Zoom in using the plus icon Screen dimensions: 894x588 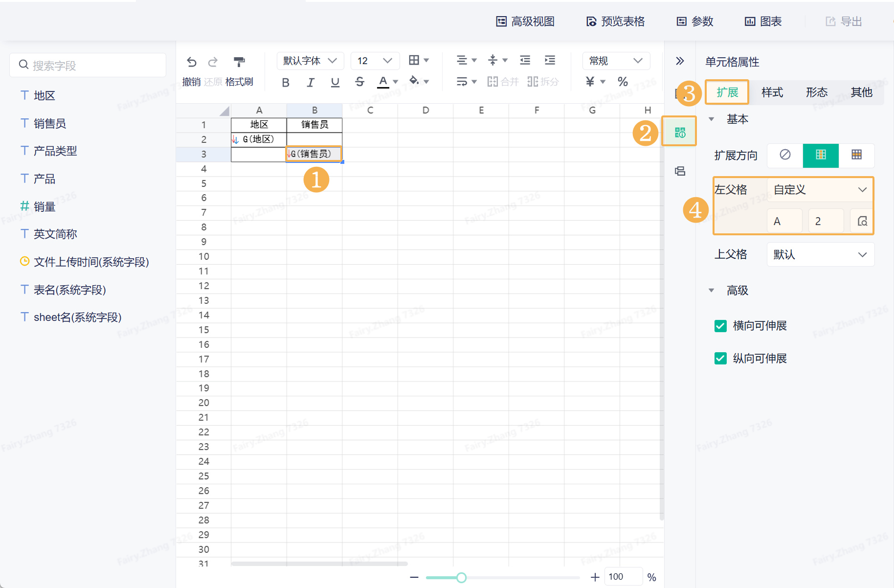point(595,577)
